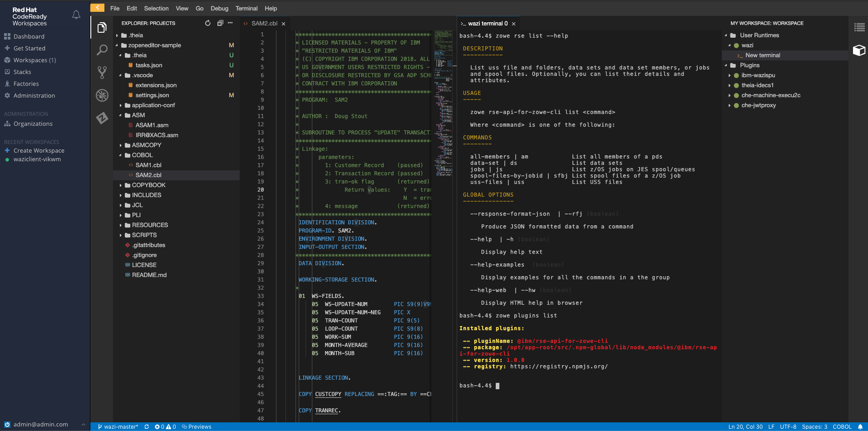This screenshot has width=868, height=431.
Task: Open the Zowe plugin view icon
Action: [x=102, y=118]
